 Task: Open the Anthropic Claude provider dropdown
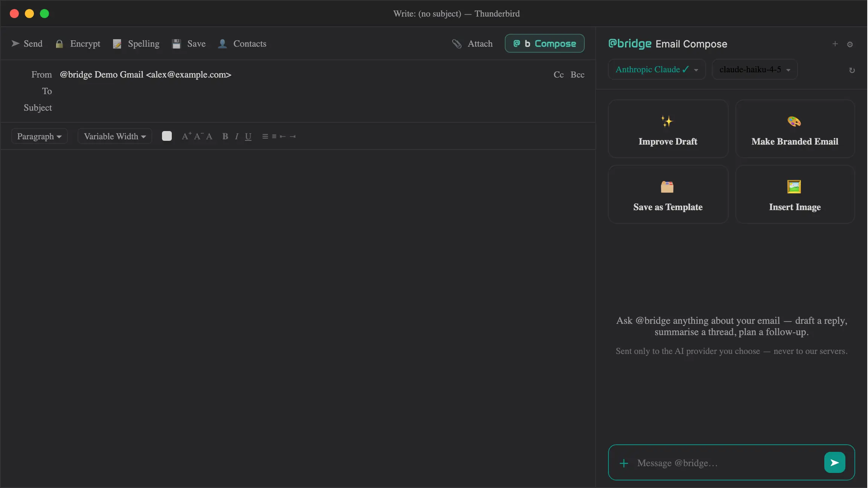pyautogui.click(x=657, y=69)
